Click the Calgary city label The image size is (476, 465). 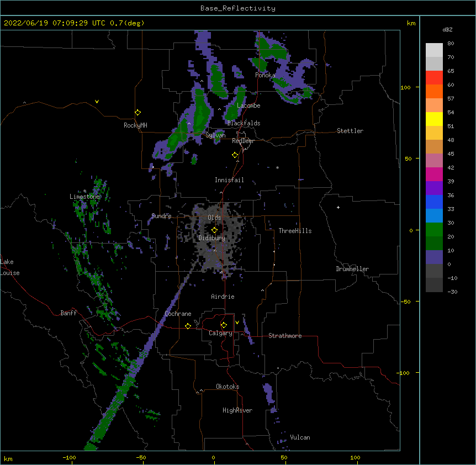coord(221,333)
